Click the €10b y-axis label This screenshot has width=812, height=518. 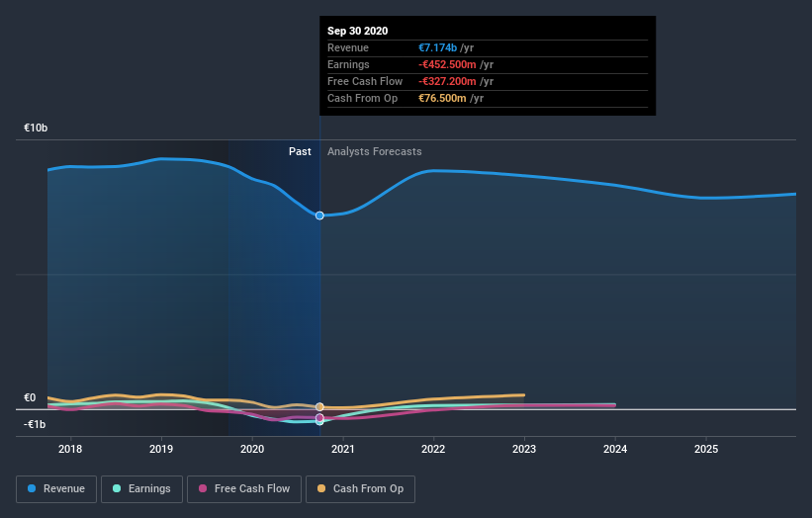coord(36,128)
